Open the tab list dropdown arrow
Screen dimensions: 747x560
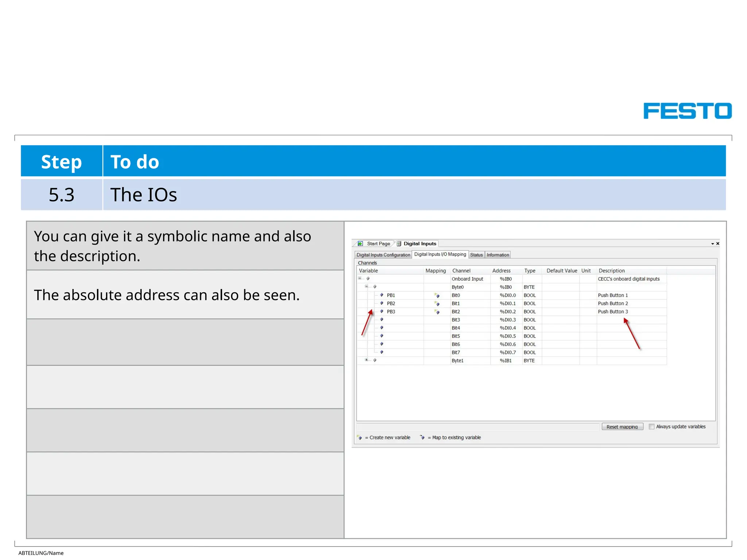[712, 244]
